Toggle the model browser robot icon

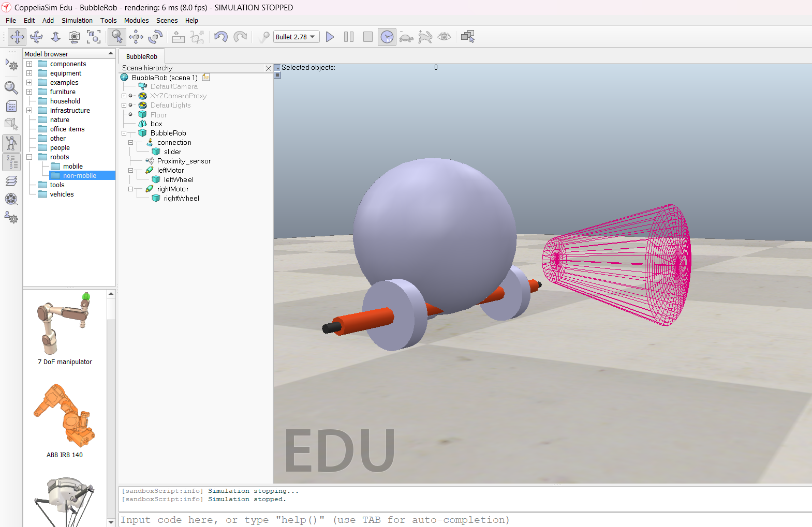point(11,143)
